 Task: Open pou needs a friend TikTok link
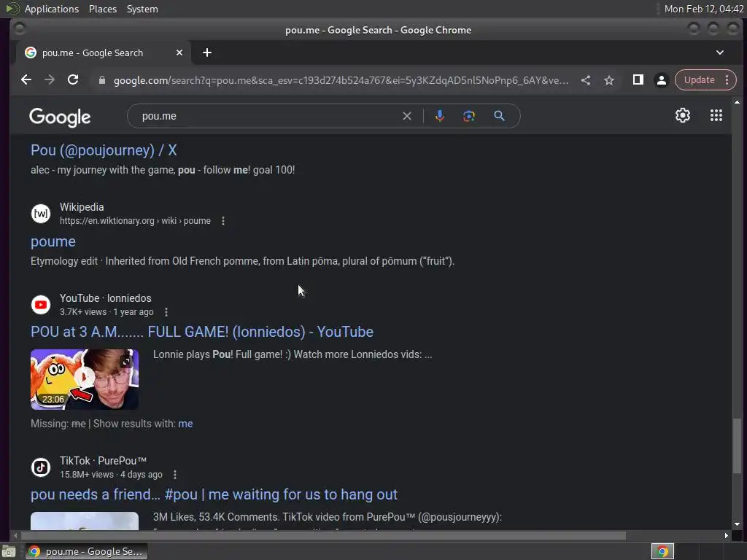coord(214,495)
